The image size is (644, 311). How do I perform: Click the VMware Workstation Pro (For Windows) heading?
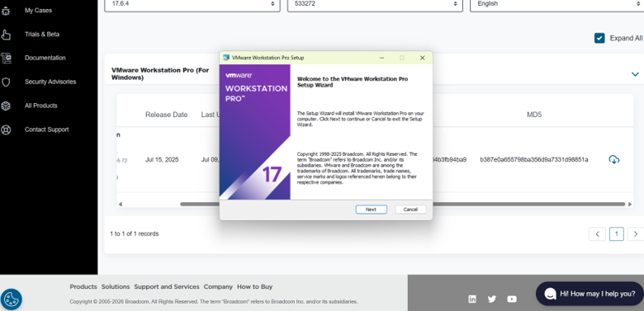[x=160, y=74]
